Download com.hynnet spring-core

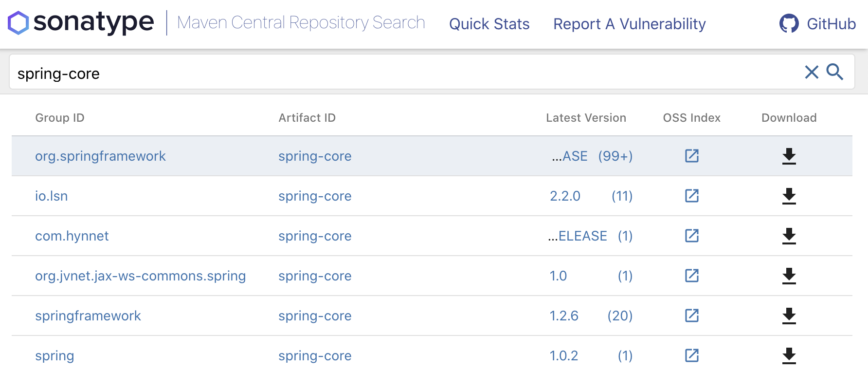789,236
